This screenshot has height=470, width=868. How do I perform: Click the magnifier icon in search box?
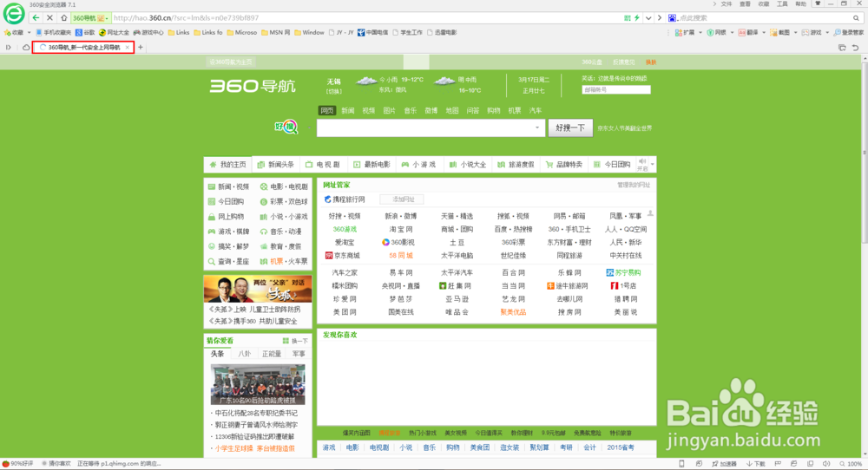856,17
